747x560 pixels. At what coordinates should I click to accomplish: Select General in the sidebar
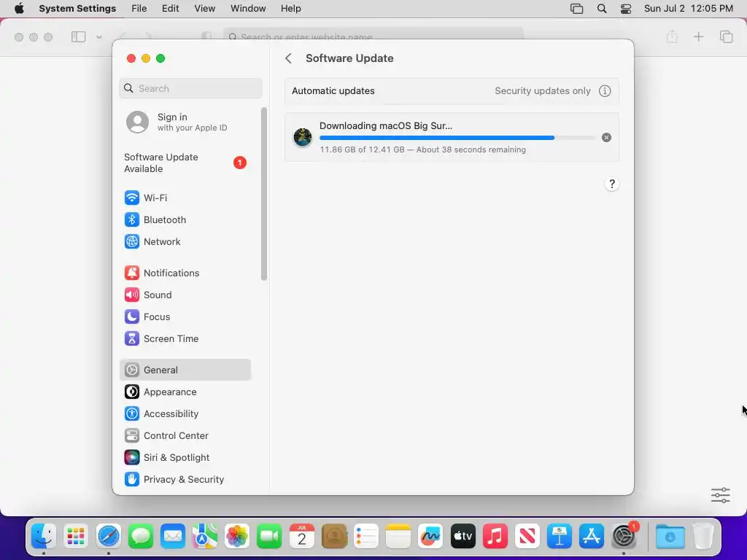pyautogui.click(x=185, y=370)
